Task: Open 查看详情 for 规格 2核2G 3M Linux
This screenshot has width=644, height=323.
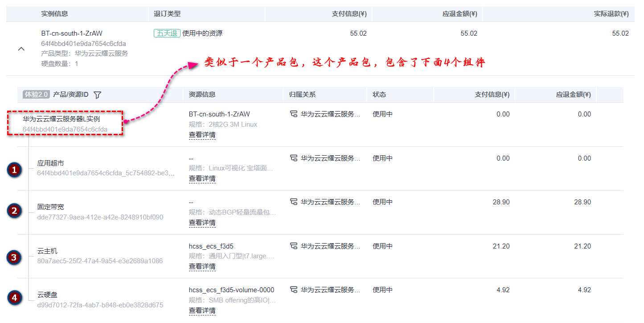Action: [x=202, y=134]
